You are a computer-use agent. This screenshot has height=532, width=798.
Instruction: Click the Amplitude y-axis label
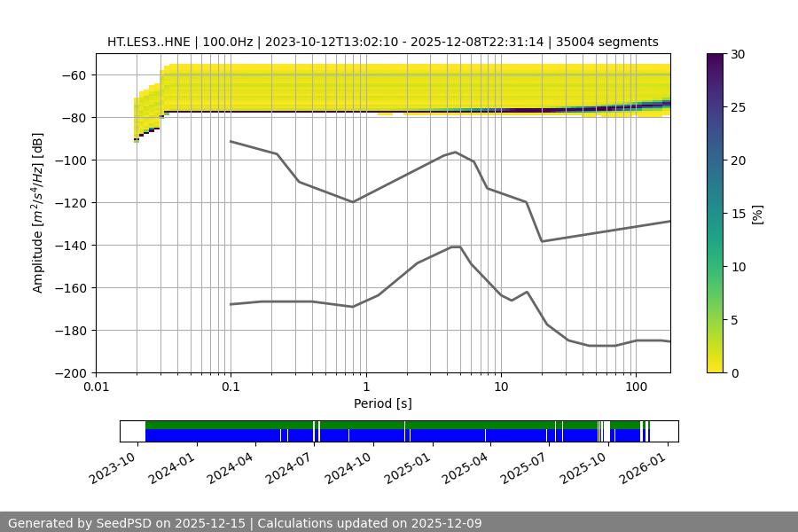tap(38, 213)
